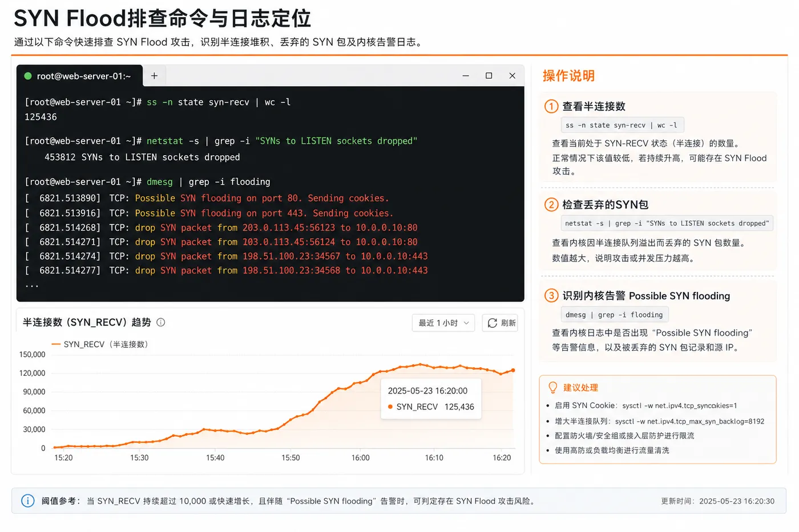Click the 使用高防或负载均衡 suggestion line
This screenshot has height=532, width=799.
pos(612,450)
